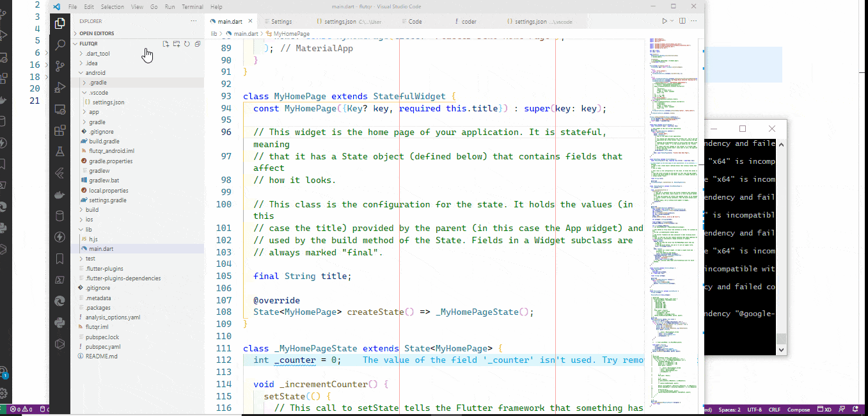Open the Terminal menu
This screenshot has height=416, width=868.
click(193, 6)
